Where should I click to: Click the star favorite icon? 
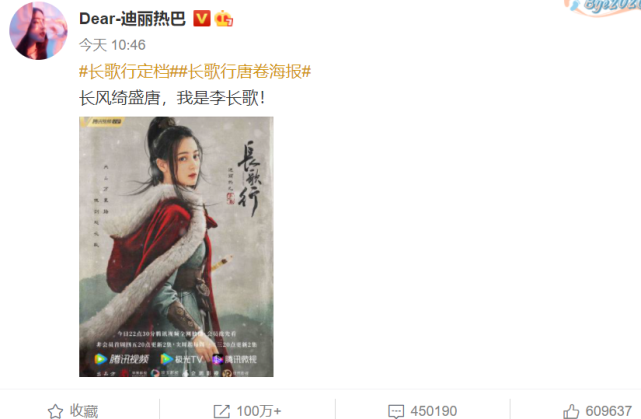click(55, 411)
